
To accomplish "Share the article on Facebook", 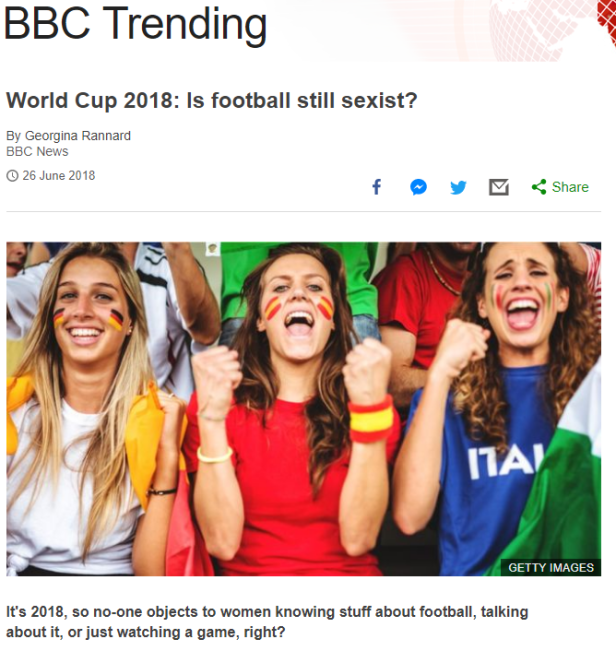I will pos(377,187).
